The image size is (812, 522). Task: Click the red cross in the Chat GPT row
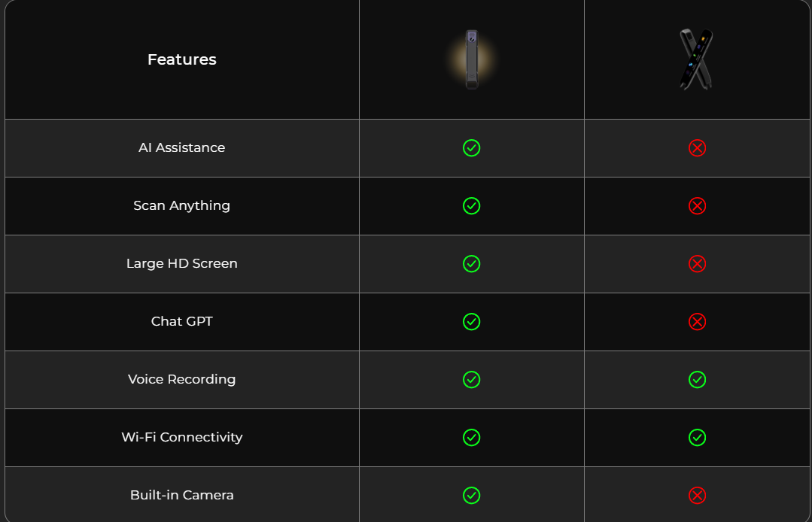[x=697, y=322]
